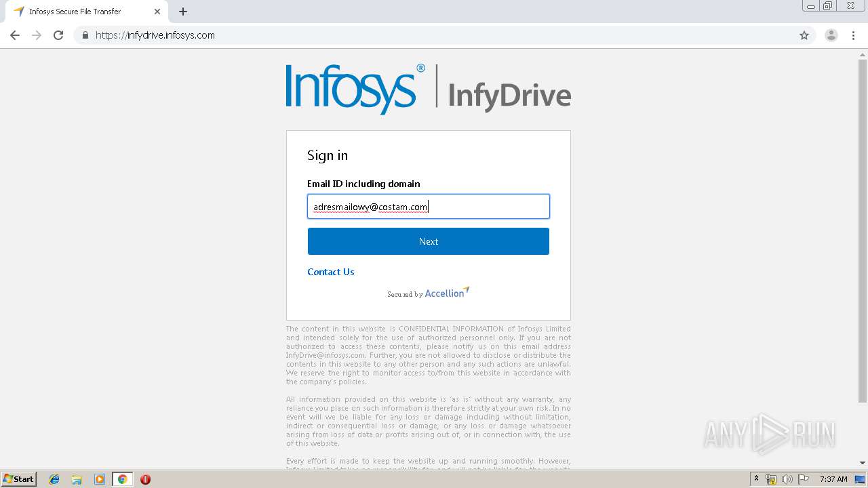
Task: Click the Sign in heading
Action: pyautogui.click(x=328, y=155)
